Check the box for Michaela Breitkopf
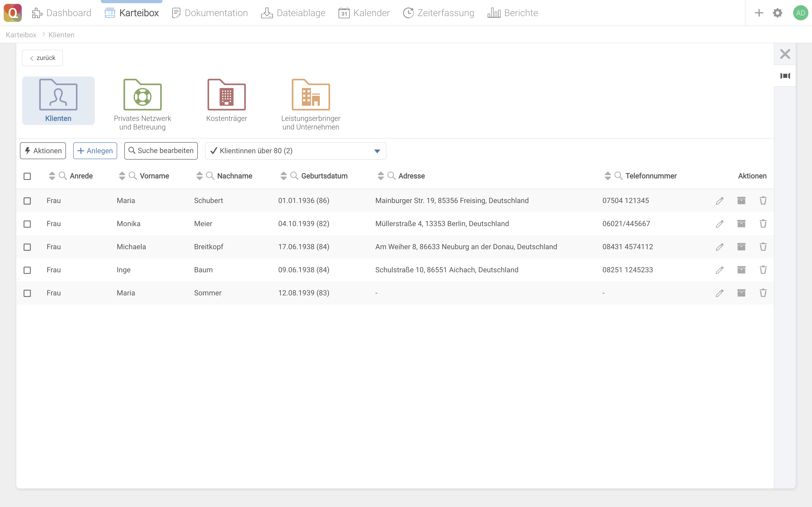This screenshot has width=812, height=507. 27,247
